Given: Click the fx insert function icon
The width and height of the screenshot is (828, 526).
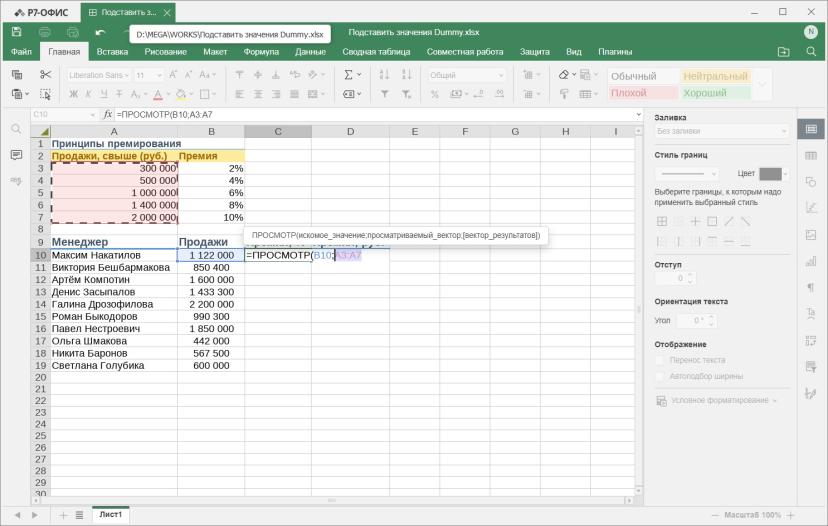Looking at the screenshot, I should point(108,114).
